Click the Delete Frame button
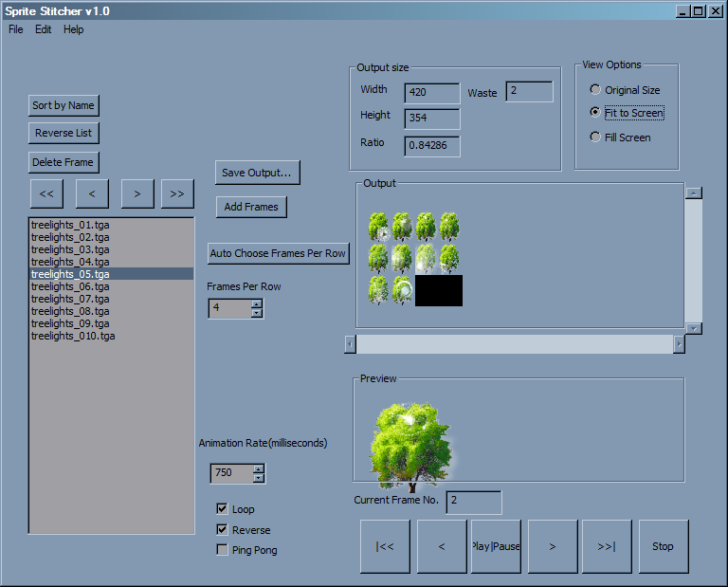Image resolution: width=728 pixels, height=587 pixels. (64, 162)
